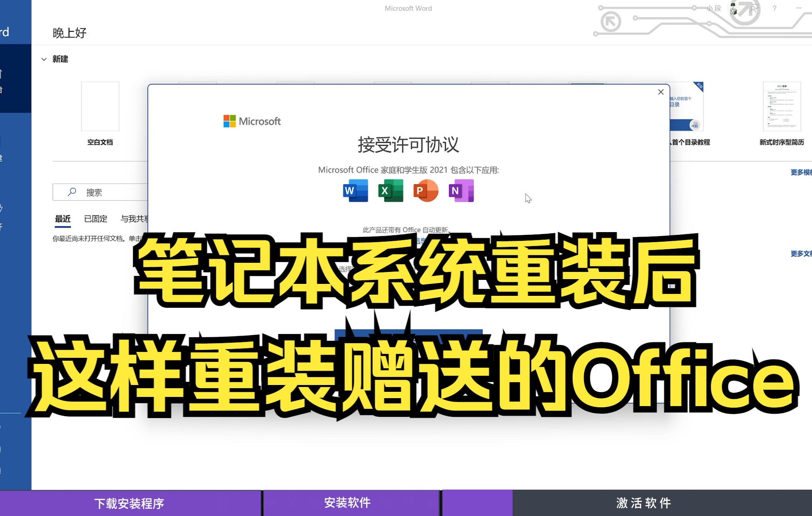Click the 安装软件 chapter bar
This screenshot has height=516, width=812.
351,503
